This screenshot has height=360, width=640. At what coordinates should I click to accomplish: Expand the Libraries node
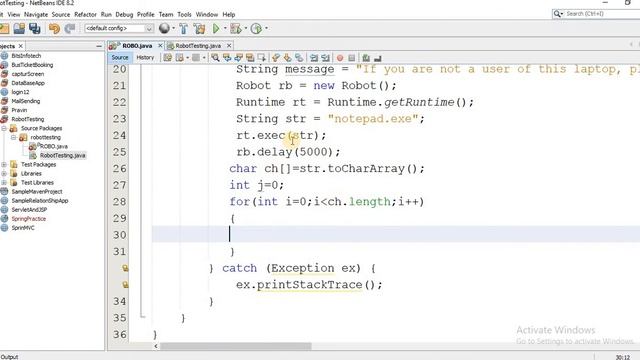click(x=4, y=173)
